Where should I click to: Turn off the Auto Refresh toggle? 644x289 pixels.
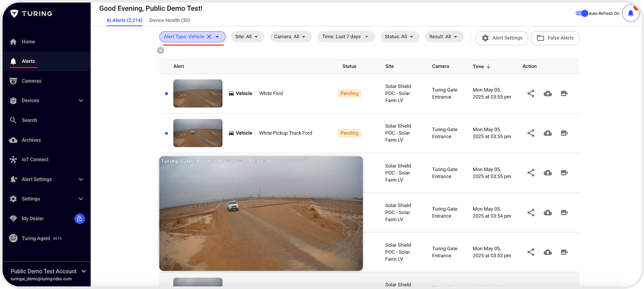pos(582,13)
